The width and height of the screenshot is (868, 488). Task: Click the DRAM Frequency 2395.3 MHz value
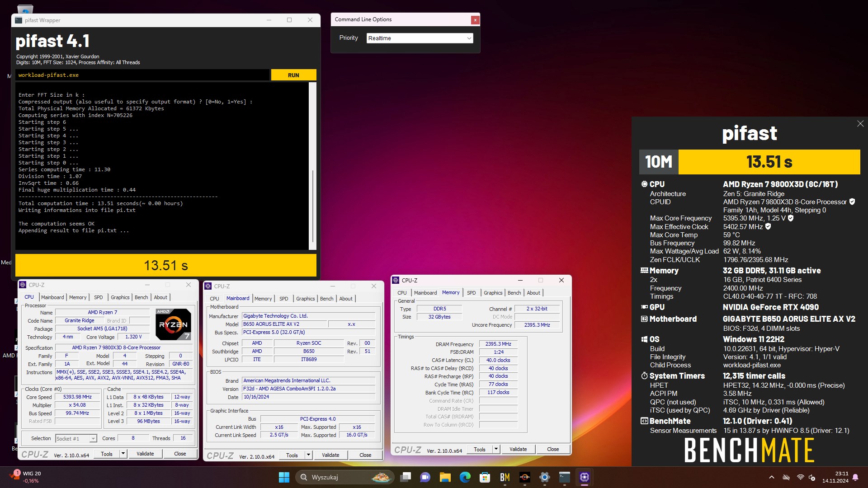tap(498, 344)
